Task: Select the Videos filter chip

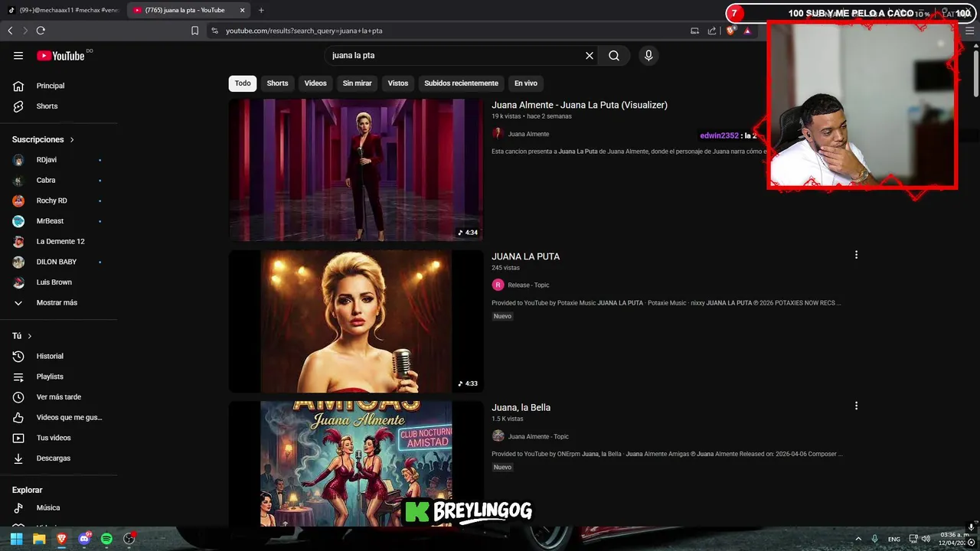Action: coord(315,83)
